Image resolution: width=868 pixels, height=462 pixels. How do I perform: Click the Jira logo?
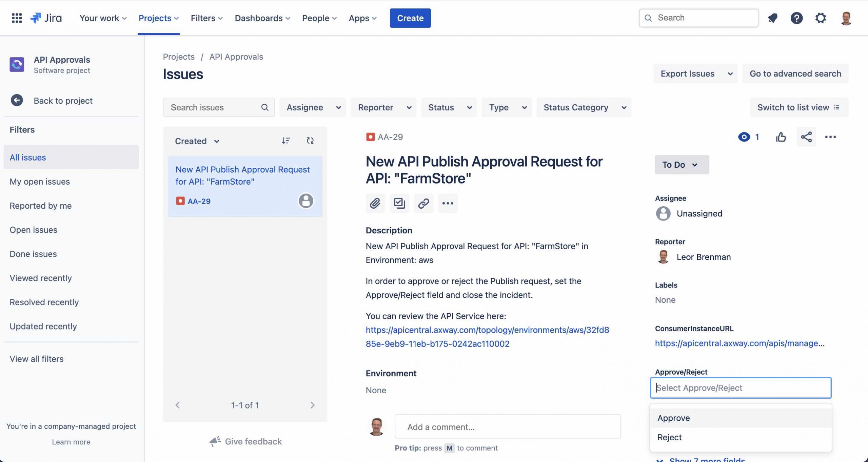coord(46,18)
